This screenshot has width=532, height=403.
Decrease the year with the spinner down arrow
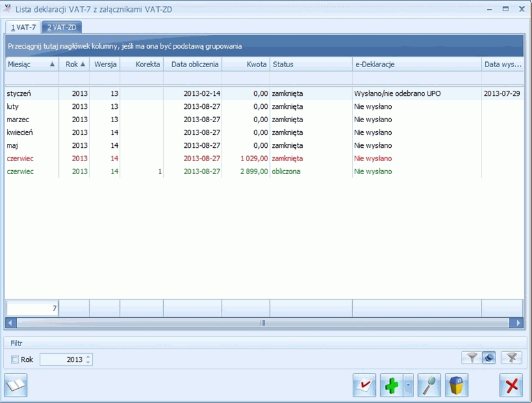pyautogui.click(x=88, y=362)
